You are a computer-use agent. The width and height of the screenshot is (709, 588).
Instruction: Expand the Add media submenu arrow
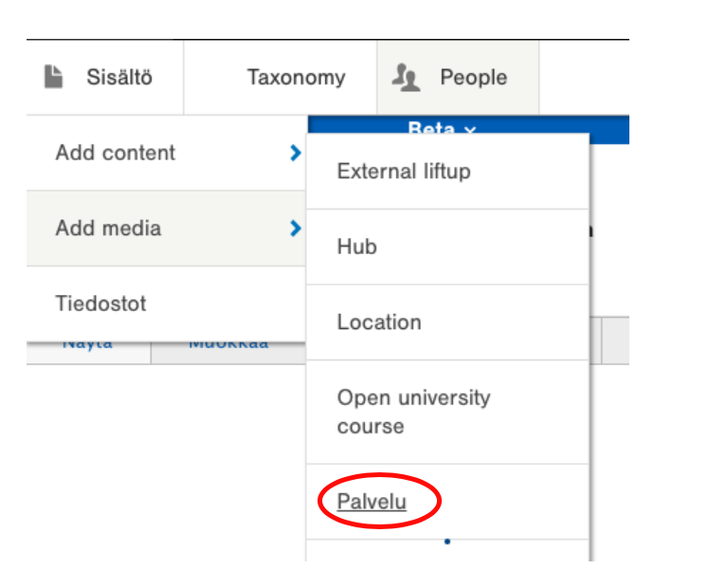coord(296,229)
